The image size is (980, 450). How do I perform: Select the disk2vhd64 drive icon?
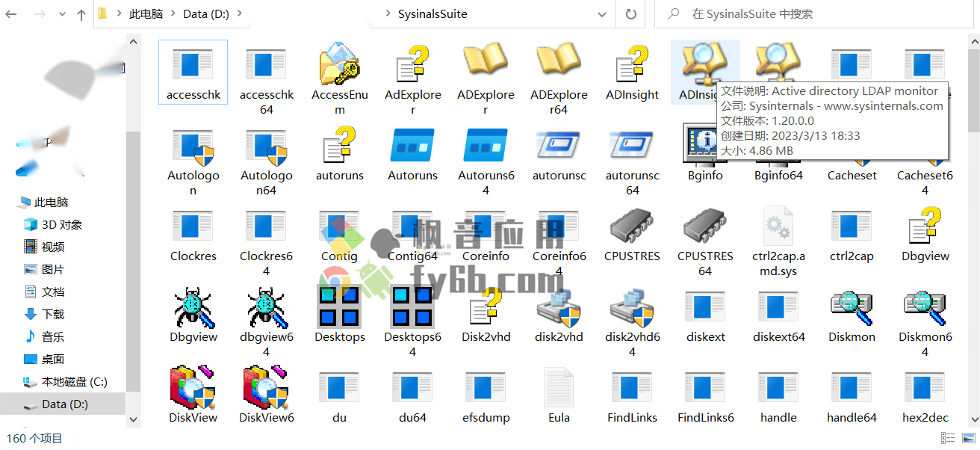[x=633, y=306]
